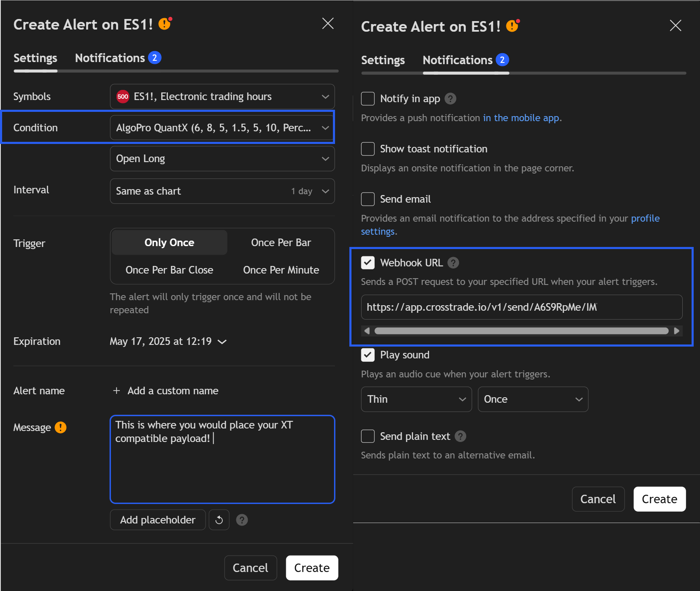Disable the Webhook URL notification
This screenshot has width=700, height=591.
pos(368,263)
